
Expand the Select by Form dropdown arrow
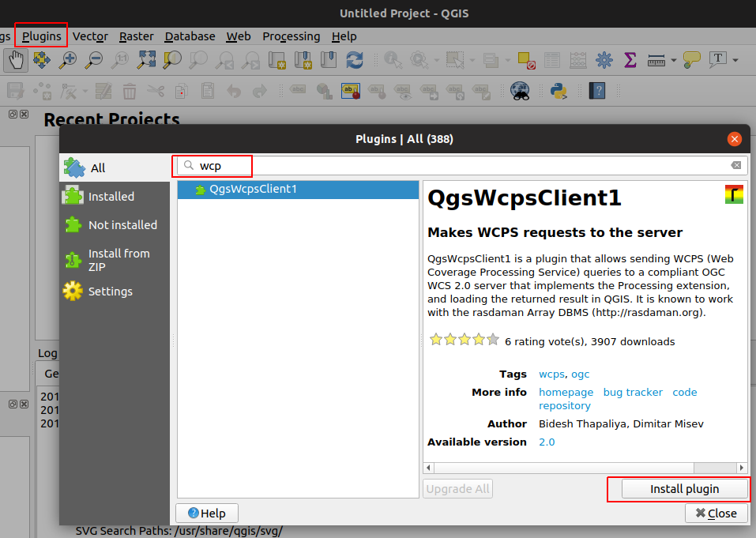pyautogui.click(x=508, y=60)
